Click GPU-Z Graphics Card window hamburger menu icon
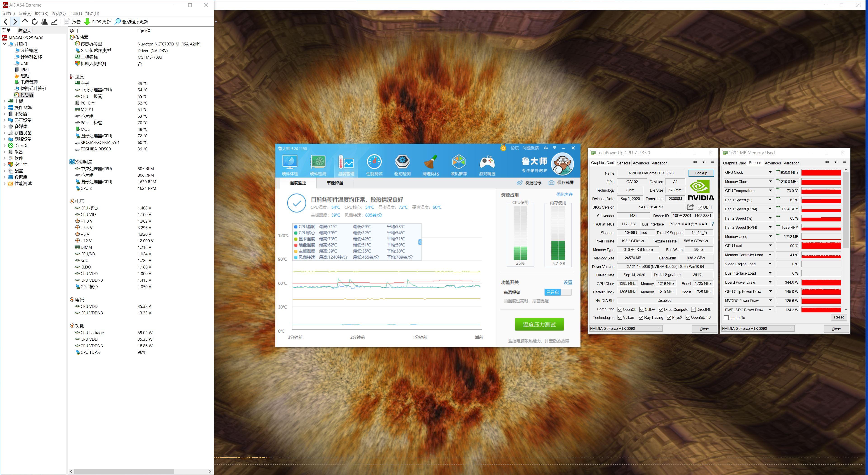The width and height of the screenshot is (868, 475). [712, 162]
